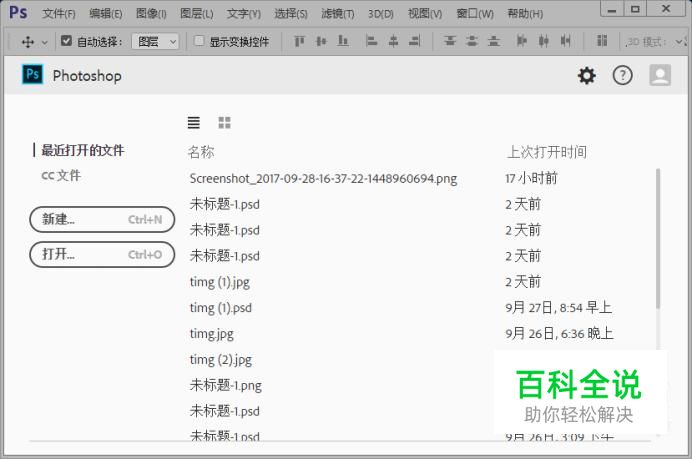Click the recent files list scrollbar

[658, 238]
